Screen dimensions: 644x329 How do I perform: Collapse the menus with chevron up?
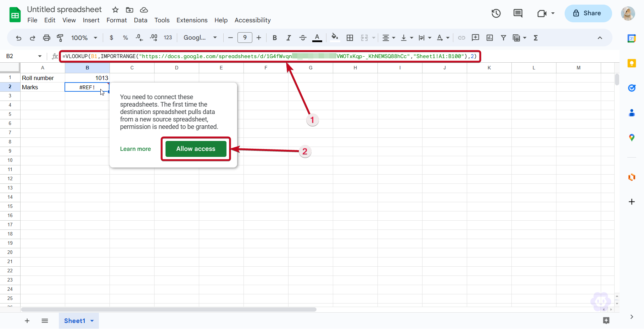(600, 38)
